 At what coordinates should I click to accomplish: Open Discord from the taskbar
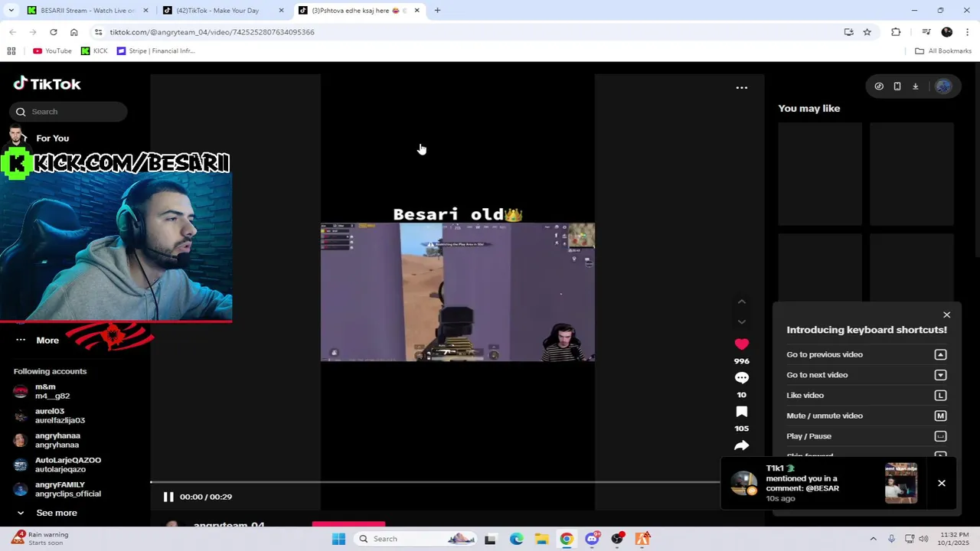592,539
